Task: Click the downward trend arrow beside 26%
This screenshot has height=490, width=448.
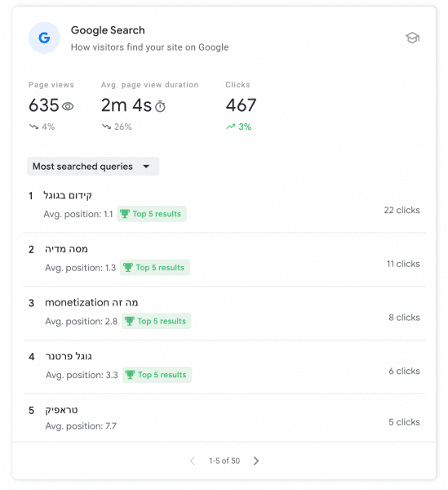Action: coord(106,127)
